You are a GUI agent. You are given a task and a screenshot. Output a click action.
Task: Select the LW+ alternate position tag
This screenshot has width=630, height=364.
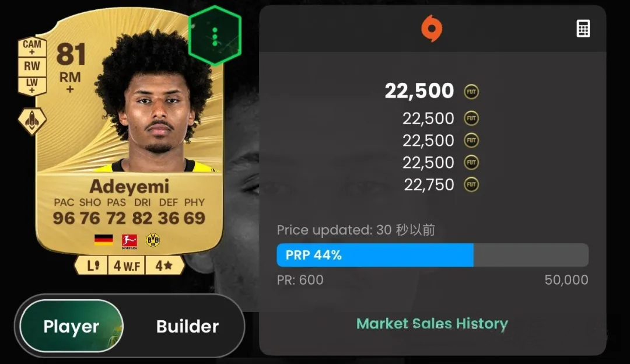pyautogui.click(x=32, y=86)
